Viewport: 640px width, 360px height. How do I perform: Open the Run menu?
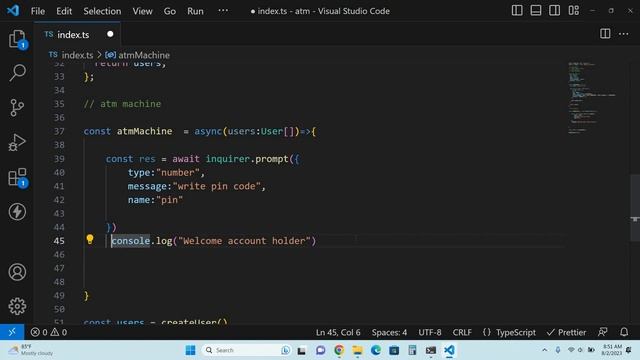click(x=195, y=11)
